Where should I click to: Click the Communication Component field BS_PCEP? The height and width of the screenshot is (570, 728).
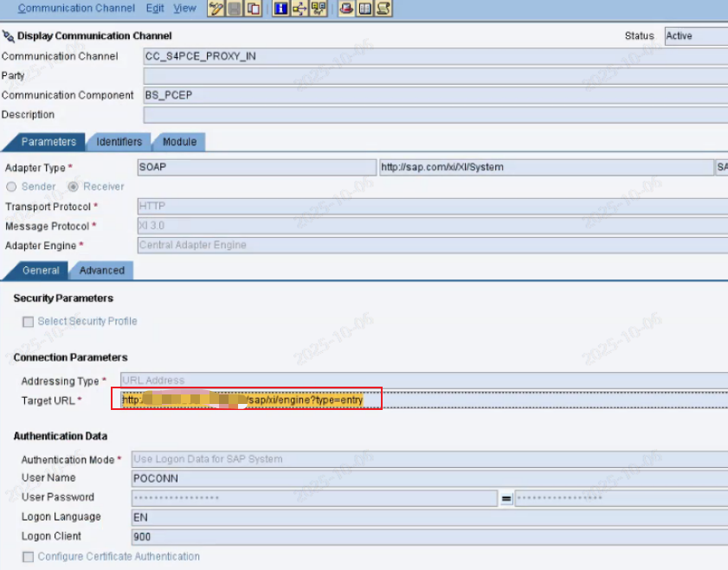pos(435,95)
